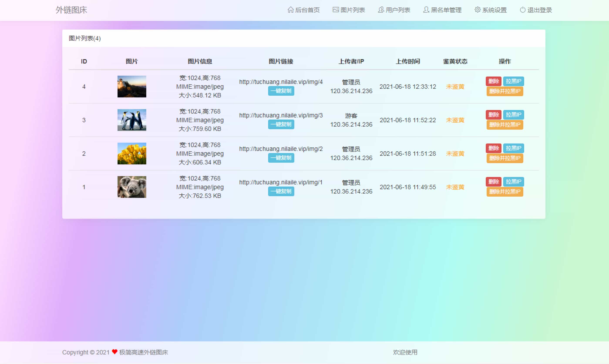Click the power icon beside 退出登录
The image size is (609, 364).
tap(522, 10)
